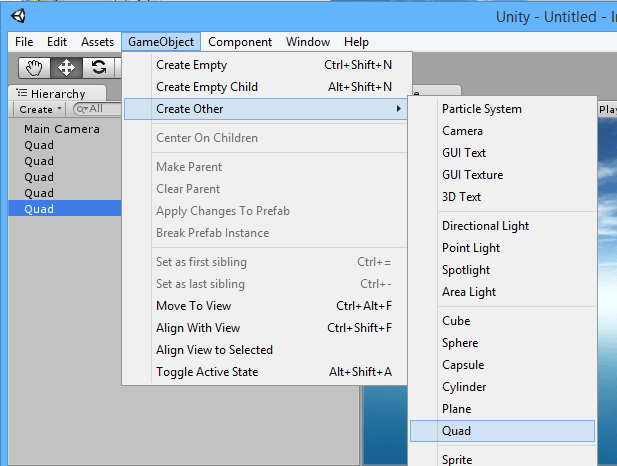
Task: Open the Component menu
Action: [240, 42]
